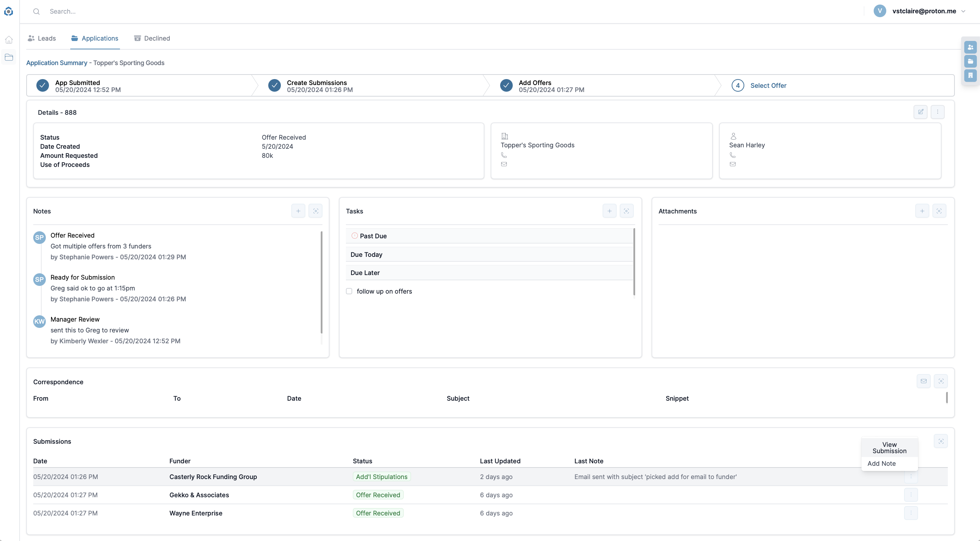Choose Add Note in the popup menu

coord(881,464)
